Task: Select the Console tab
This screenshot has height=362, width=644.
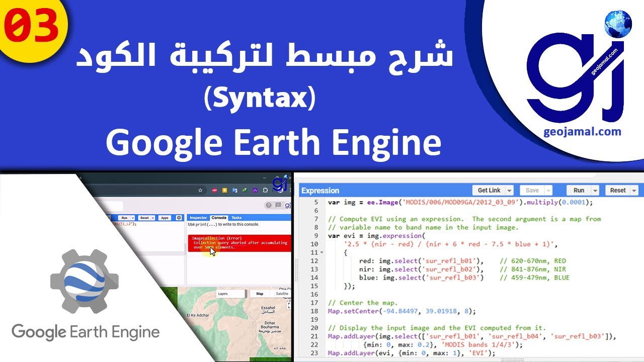Action: click(x=219, y=218)
